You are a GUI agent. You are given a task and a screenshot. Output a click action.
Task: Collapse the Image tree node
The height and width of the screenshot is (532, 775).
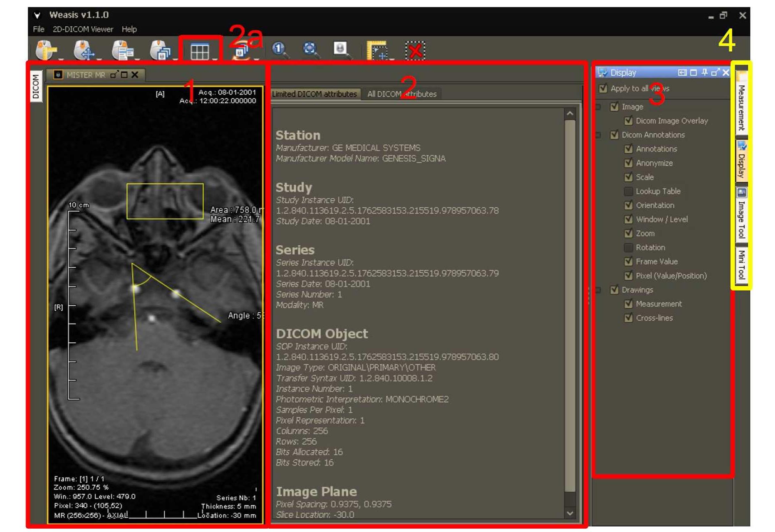coord(598,107)
